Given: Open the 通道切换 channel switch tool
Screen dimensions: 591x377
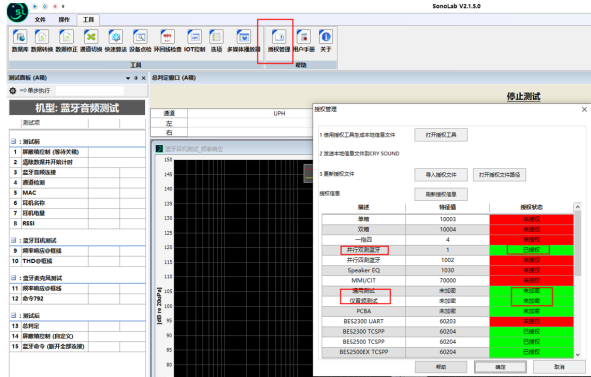Looking at the screenshot, I should pyautogui.click(x=91, y=41).
